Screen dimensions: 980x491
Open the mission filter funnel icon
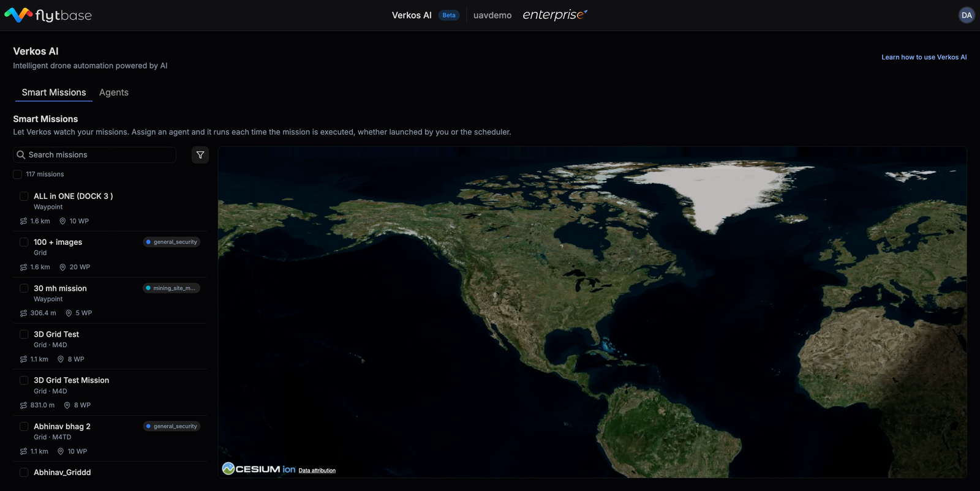200,155
